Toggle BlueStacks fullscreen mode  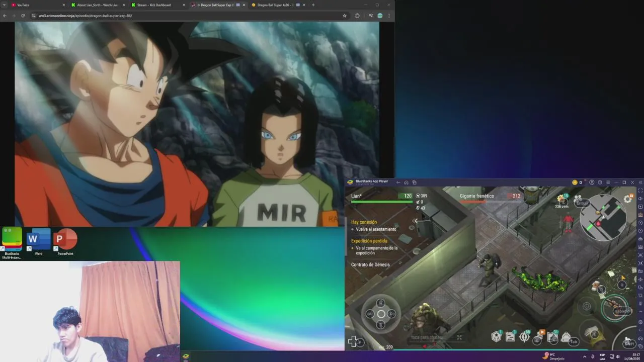point(640,191)
